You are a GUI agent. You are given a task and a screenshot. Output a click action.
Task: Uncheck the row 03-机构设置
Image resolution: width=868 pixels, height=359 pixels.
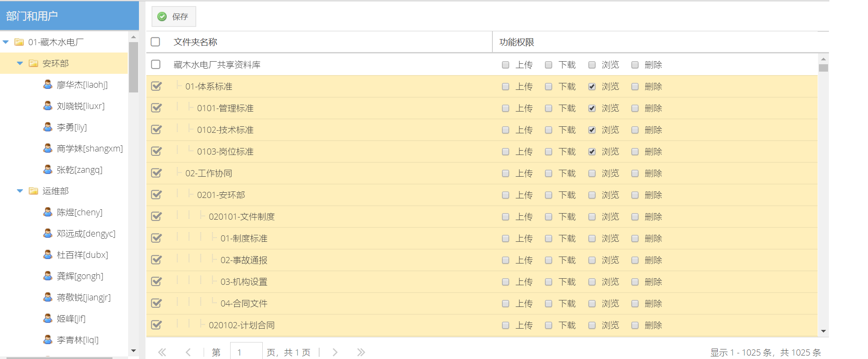coord(156,281)
